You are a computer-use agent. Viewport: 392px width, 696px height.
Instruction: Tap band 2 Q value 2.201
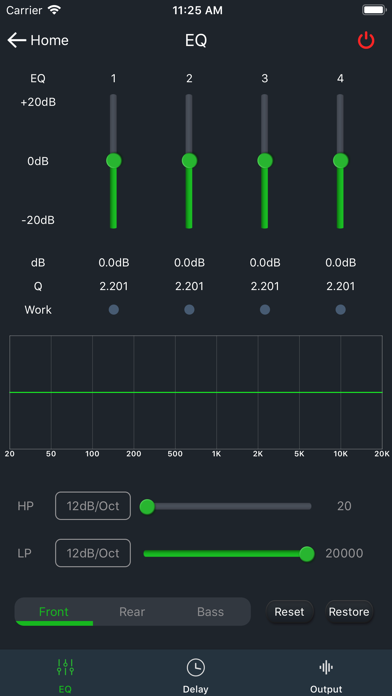point(190,286)
